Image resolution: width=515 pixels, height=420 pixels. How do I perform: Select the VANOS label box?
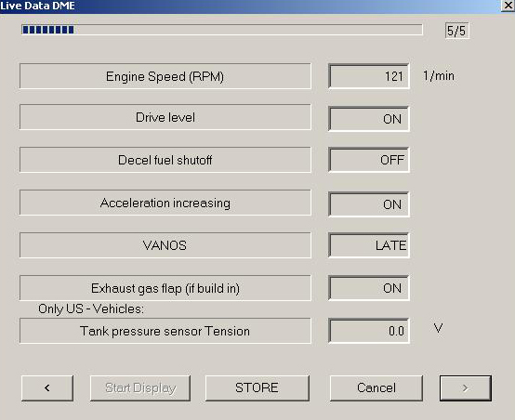tap(165, 245)
